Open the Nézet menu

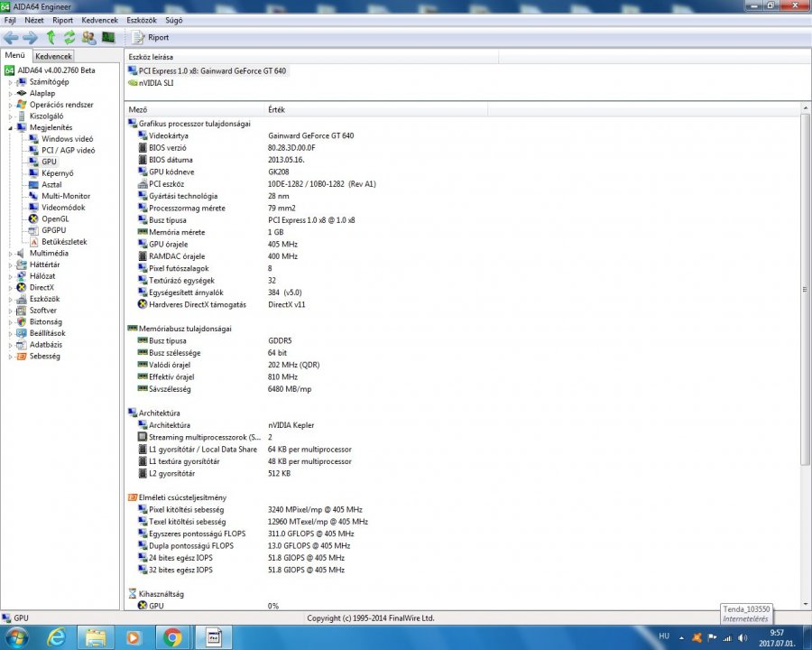[x=34, y=20]
